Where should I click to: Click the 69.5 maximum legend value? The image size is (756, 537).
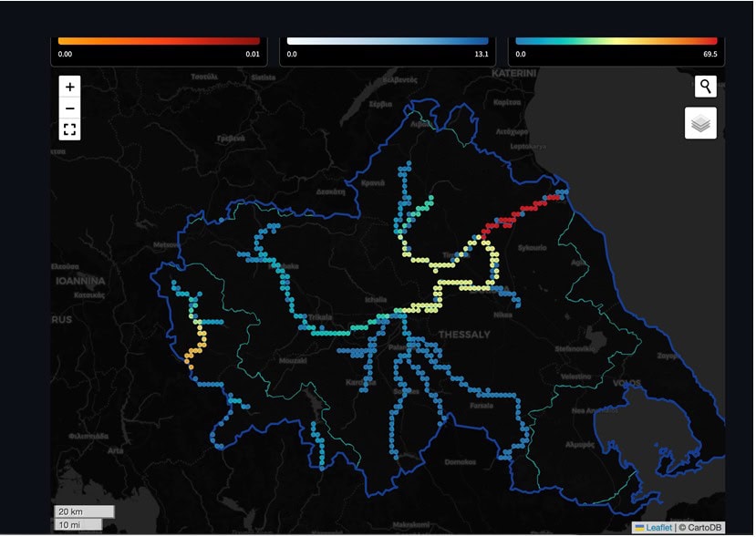(x=707, y=55)
